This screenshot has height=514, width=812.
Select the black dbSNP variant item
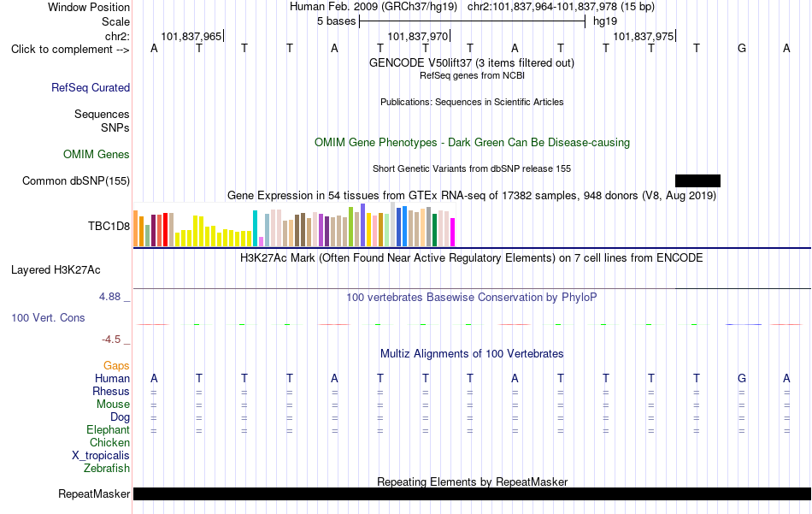click(697, 180)
